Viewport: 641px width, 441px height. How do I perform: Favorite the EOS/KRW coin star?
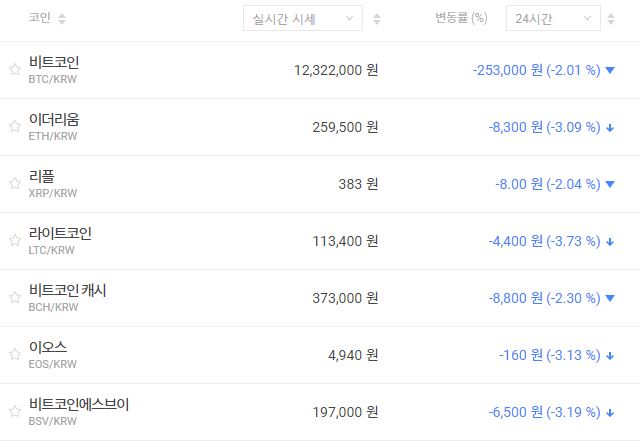pyautogui.click(x=14, y=355)
